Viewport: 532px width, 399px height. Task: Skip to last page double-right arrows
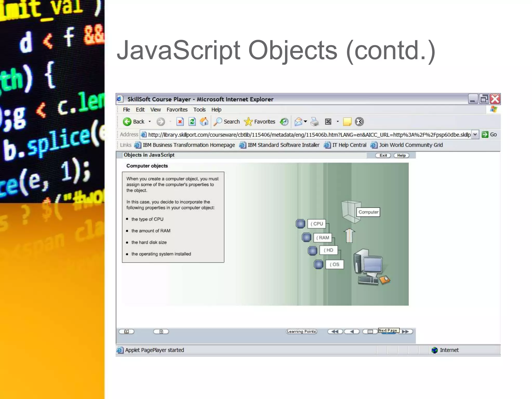tap(405, 331)
